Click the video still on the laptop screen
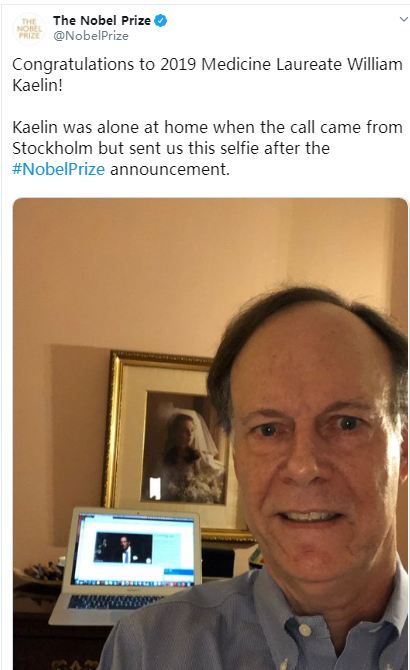 (x=123, y=548)
